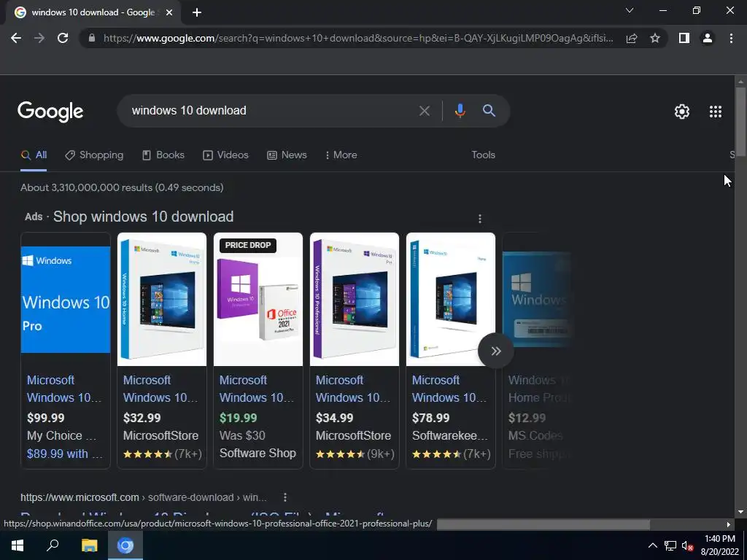Bookmark this page with the star icon
The height and width of the screenshot is (560, 747).
click(655, 38)
